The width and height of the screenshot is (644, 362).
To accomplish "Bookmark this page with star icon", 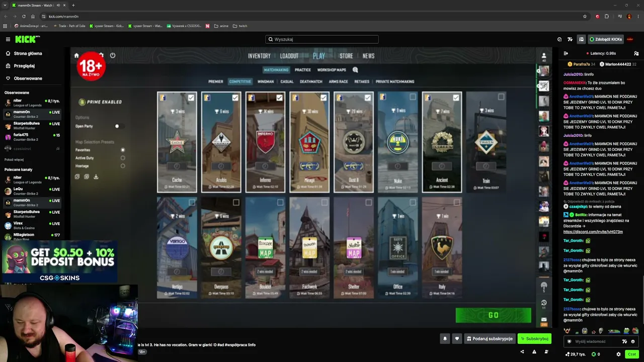I will 585,17.
